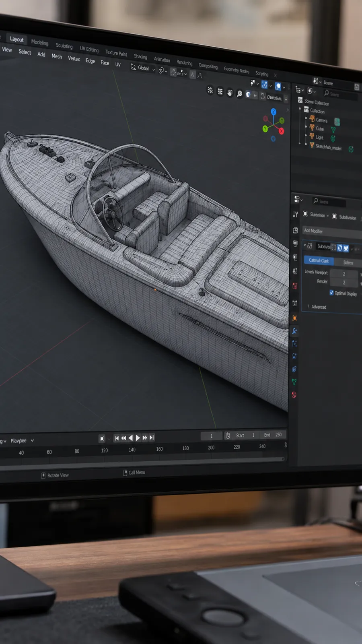
Task: Select the Cube object in outliner
Action: (320, 129)
